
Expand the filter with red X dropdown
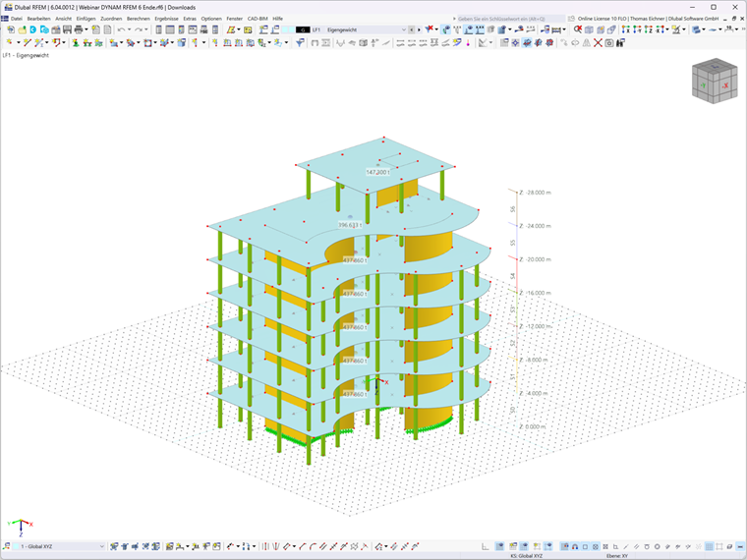pos(436,29)
